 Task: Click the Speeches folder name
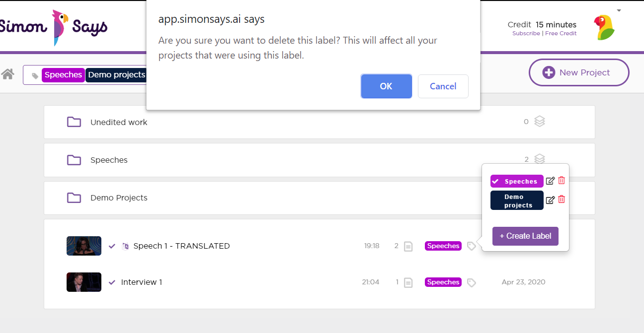click(x=109, y=160)
